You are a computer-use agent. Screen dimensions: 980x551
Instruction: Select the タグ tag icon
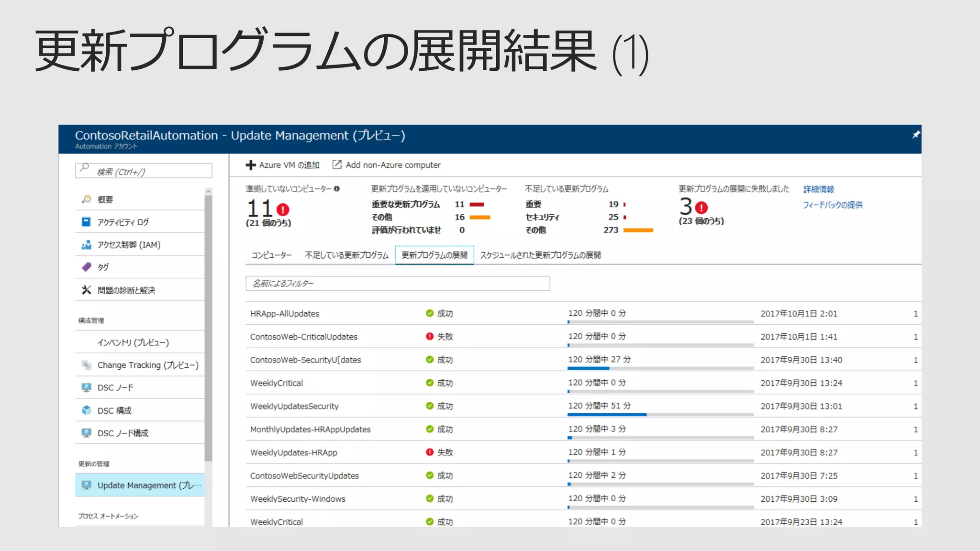(x=87, y=267)
